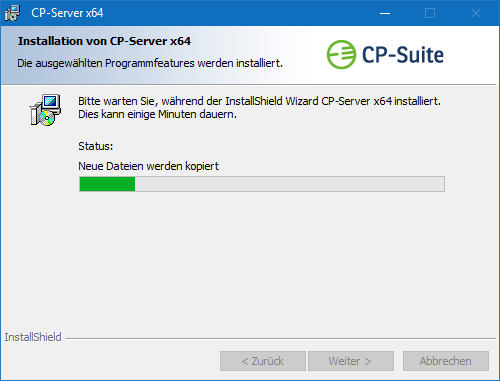Click the Weiter > button

[351, 361]
